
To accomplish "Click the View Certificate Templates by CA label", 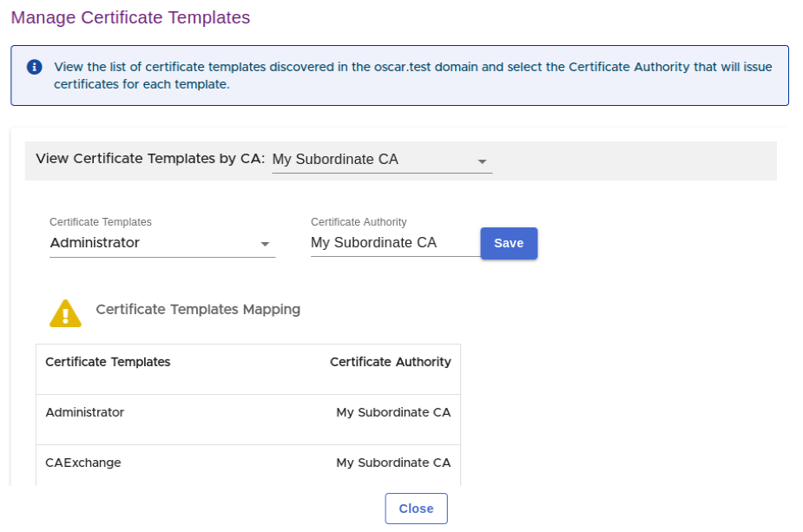I will (x=149, y=159).
